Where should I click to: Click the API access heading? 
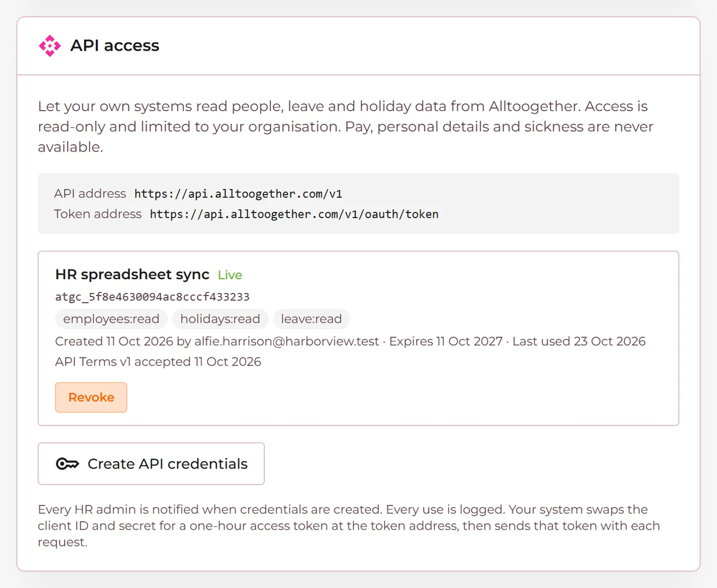[x=115, y=46]
